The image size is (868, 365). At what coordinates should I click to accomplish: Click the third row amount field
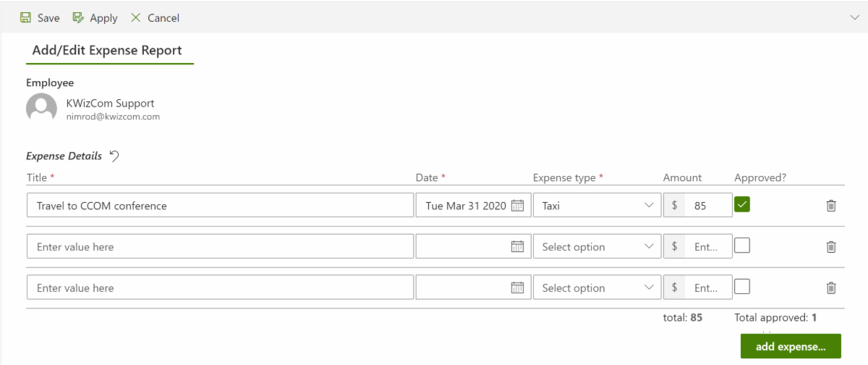click(x=697, y=288)
